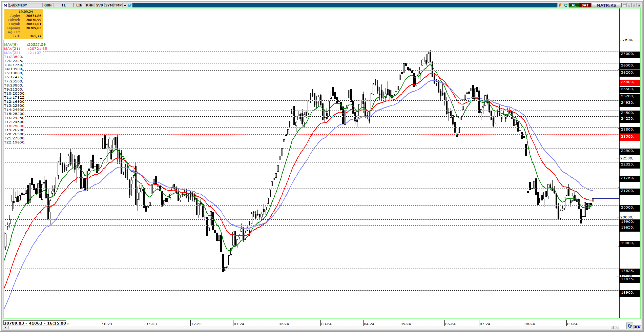Expand the triangle menu beside MATRIKS
Screen dimensions: 644x332
624,5
